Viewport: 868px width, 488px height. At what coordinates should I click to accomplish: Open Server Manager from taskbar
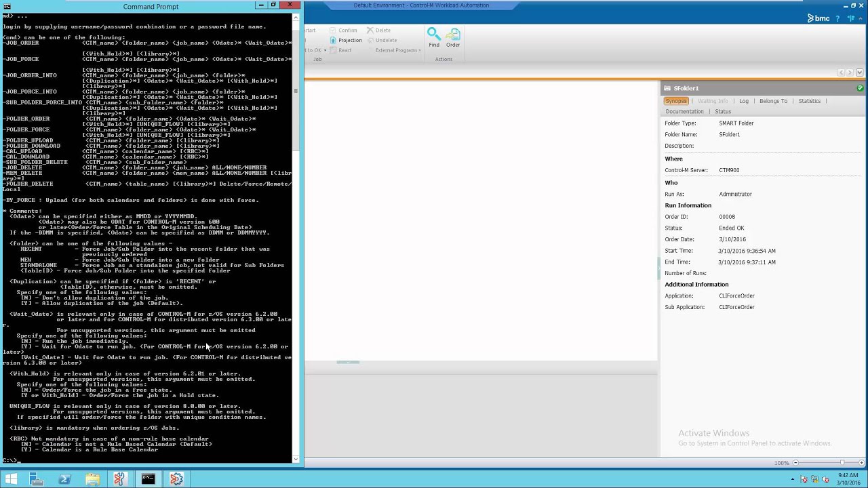pyautogui.click(x=37, y=479)
